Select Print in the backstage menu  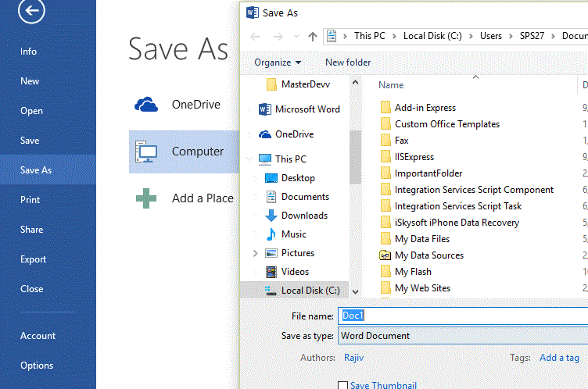click(30, 200)
